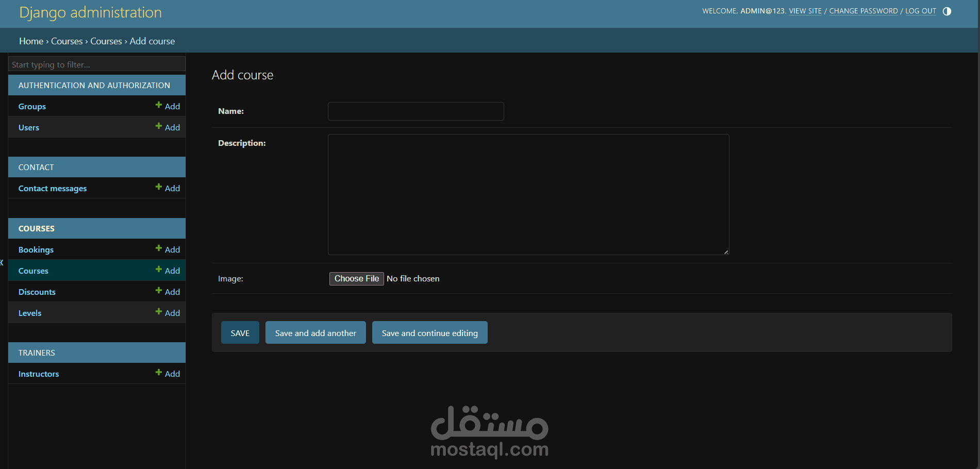The width and height of the screenshot is (980, 469).
Task: Open the Discounts section
Action: 37,292
